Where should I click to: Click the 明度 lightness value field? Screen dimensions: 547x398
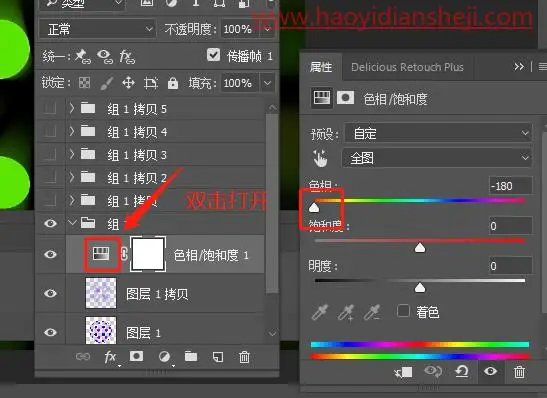510,266
